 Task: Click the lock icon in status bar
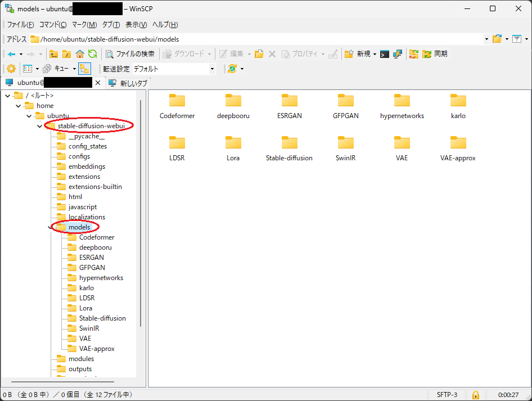click(x=475, y=394)
